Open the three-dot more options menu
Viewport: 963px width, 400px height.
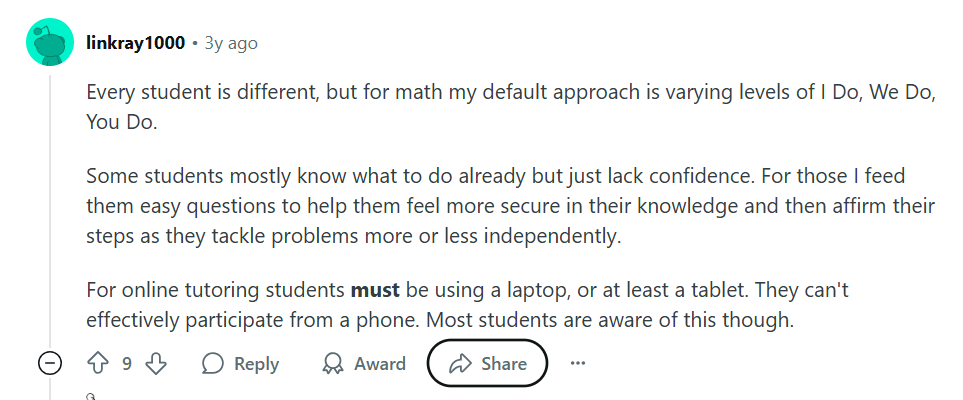pos(577,364)
